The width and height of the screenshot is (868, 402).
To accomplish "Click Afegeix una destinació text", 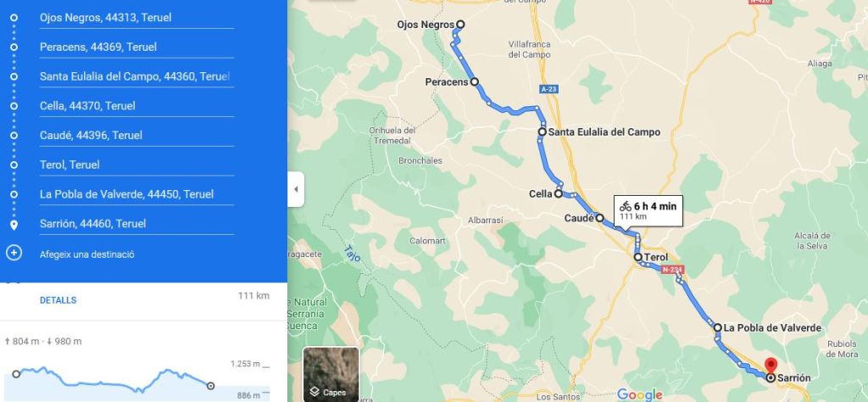I will click(87, 254).
